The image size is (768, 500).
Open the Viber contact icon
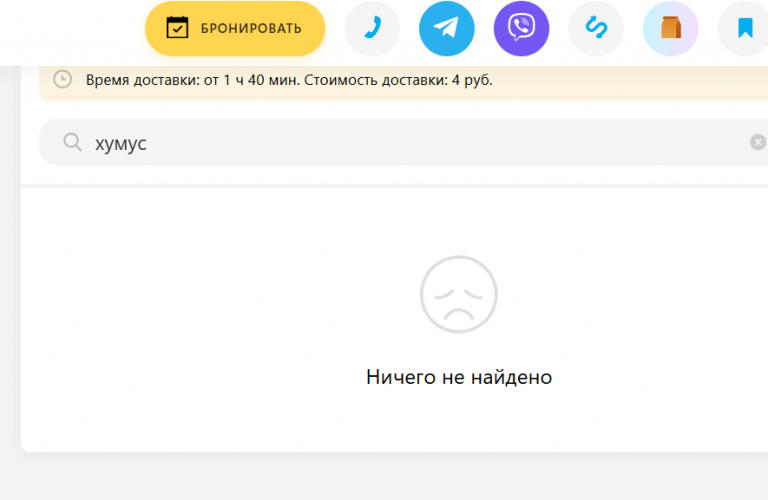click(522, 28)
